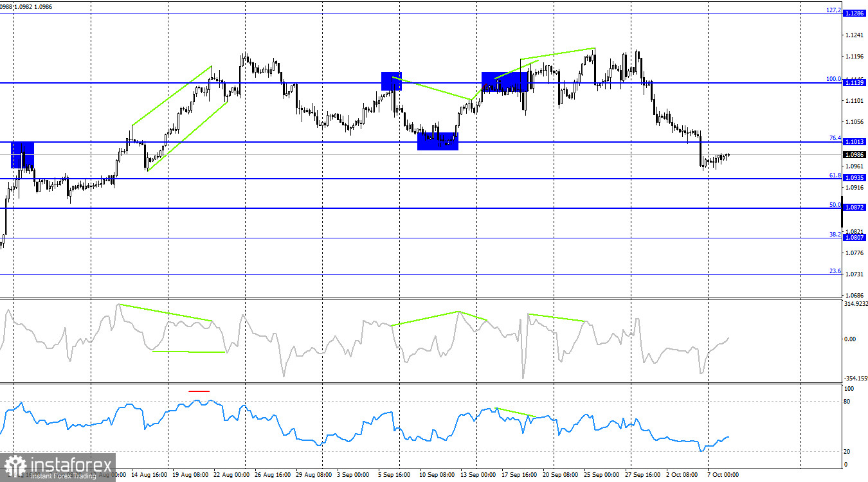Click the 127.2 Fibonacci level label

[834, 10]
